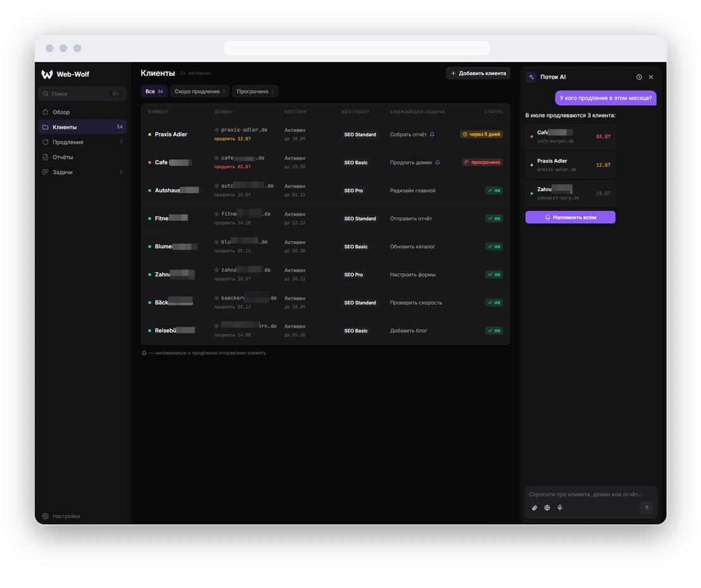Sort by the Клиент column header
Screen dimensions: 701x588
point(158,112)
